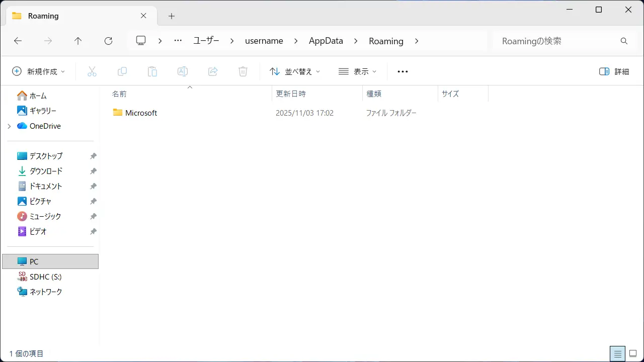Click AppData in the breadcrumb path
644x362 pixels.
point(326,41)
